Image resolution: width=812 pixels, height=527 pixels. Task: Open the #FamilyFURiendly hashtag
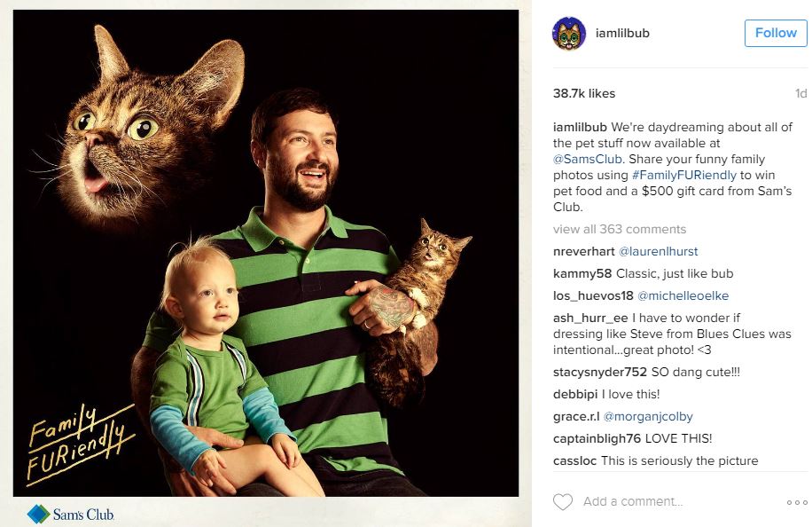[x=683, y=175]
